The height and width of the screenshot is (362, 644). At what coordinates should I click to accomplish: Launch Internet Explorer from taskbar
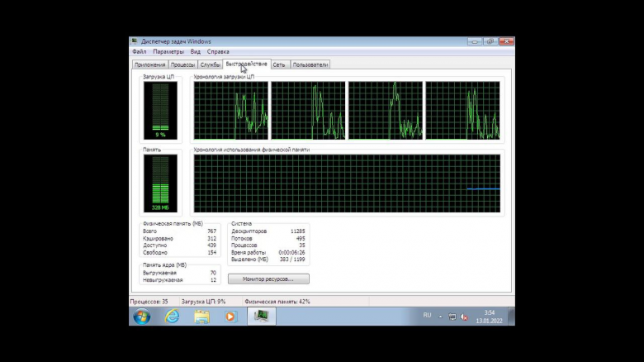tap(172, 317)
